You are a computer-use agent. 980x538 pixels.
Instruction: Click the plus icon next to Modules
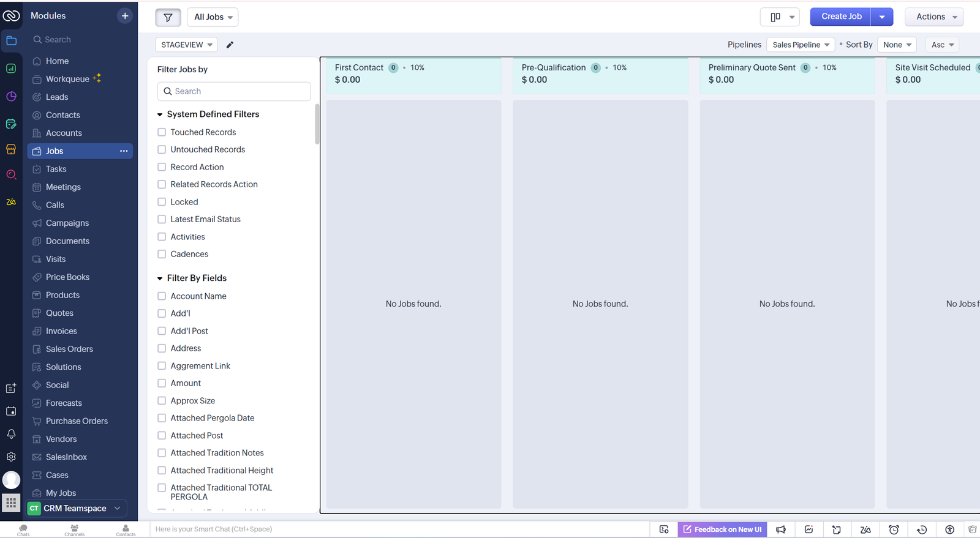pos(125,16)
